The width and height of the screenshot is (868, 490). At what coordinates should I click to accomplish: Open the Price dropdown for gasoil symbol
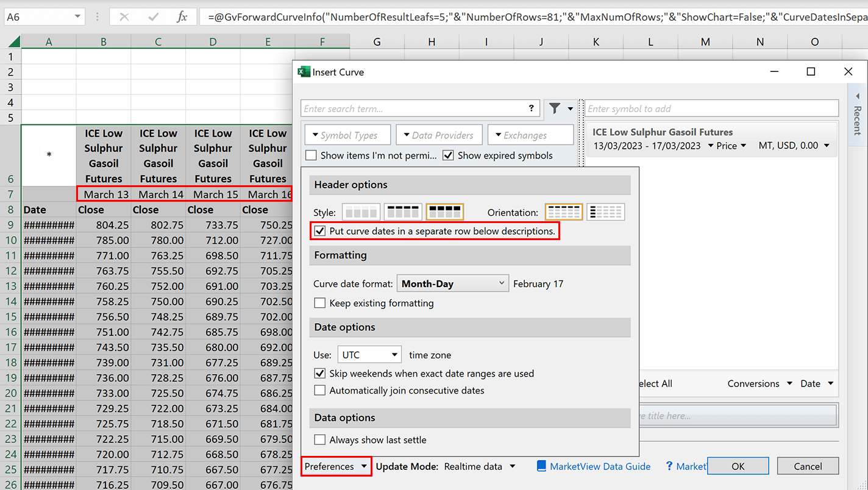coord(731,146)
